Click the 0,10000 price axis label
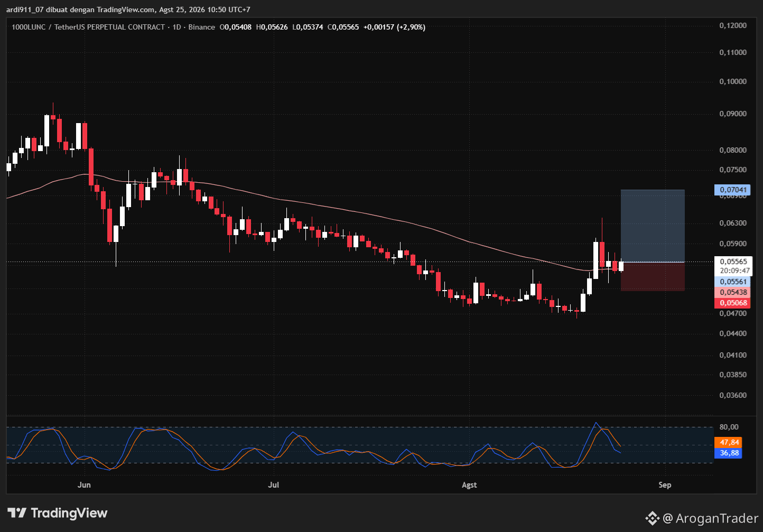Screen dimensions: 763x532 pos(733,81)
